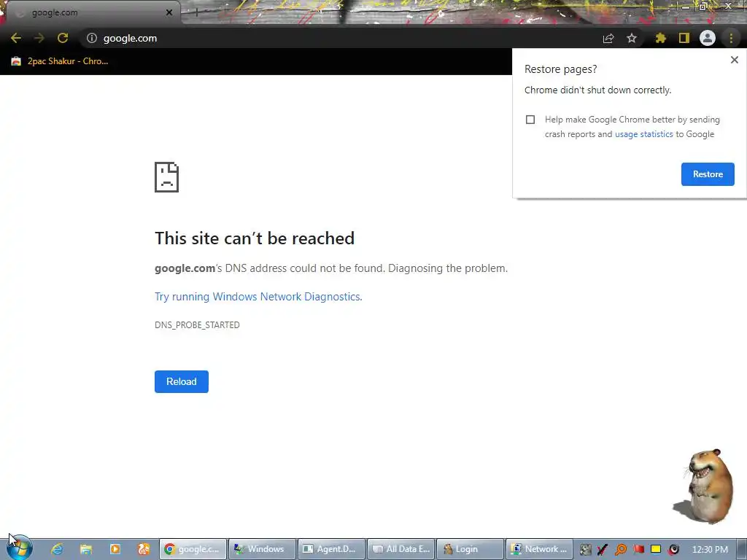The height and width of the screenshot is (560, 747).
Task: Open the 12:30 PM system clock
Action: pyautogui.click(x=710, y=550)
